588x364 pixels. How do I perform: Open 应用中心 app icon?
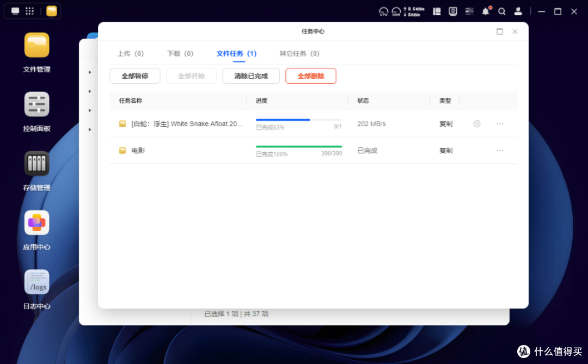click(37, 223)
